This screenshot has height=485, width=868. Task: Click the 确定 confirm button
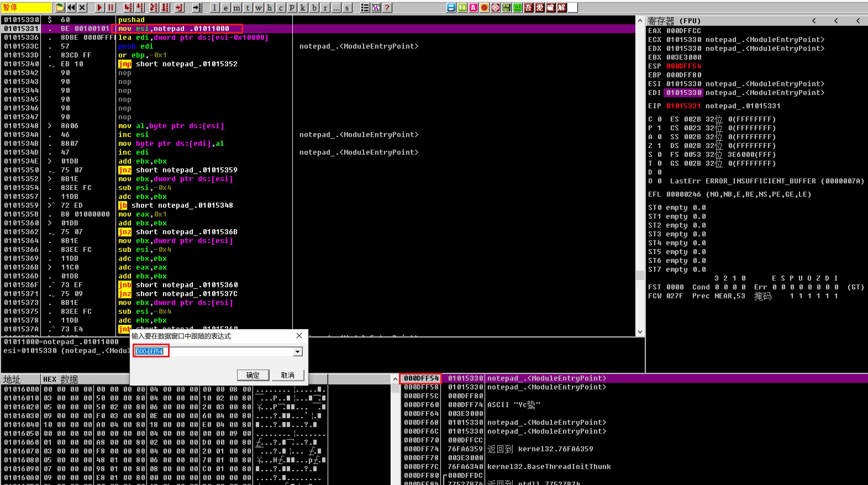pyautogui.click(x=253, y=375)
